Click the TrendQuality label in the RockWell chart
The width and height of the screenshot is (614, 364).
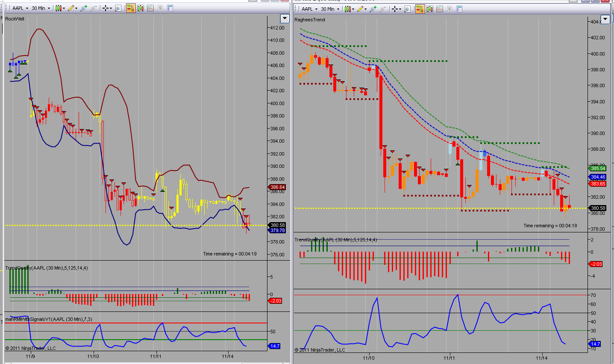47,268
